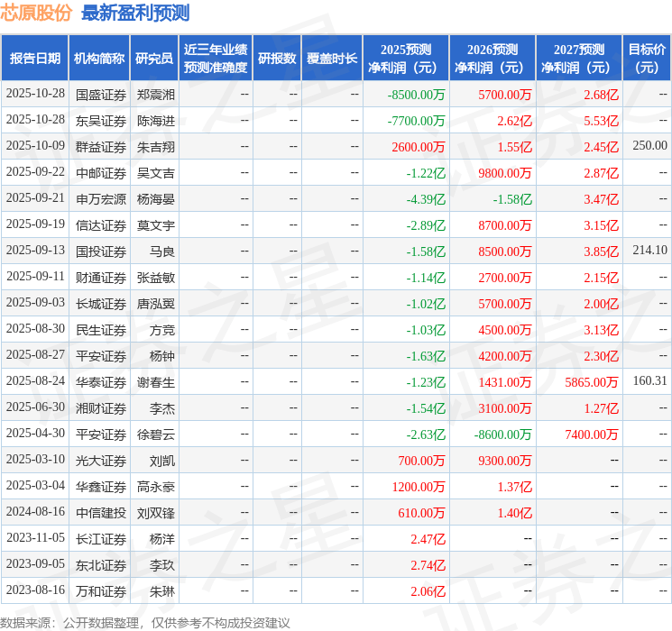Click date 2025-04-30

click(35, 433)
